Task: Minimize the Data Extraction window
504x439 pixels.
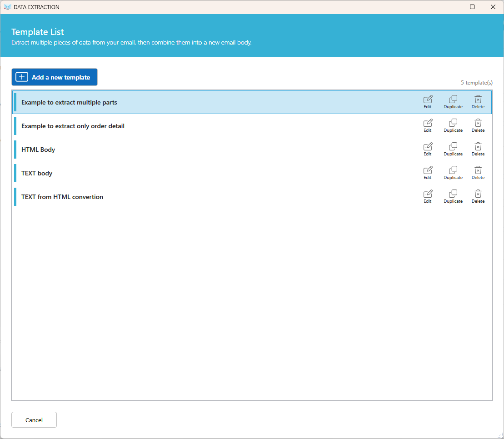Action: pos(452,7)
